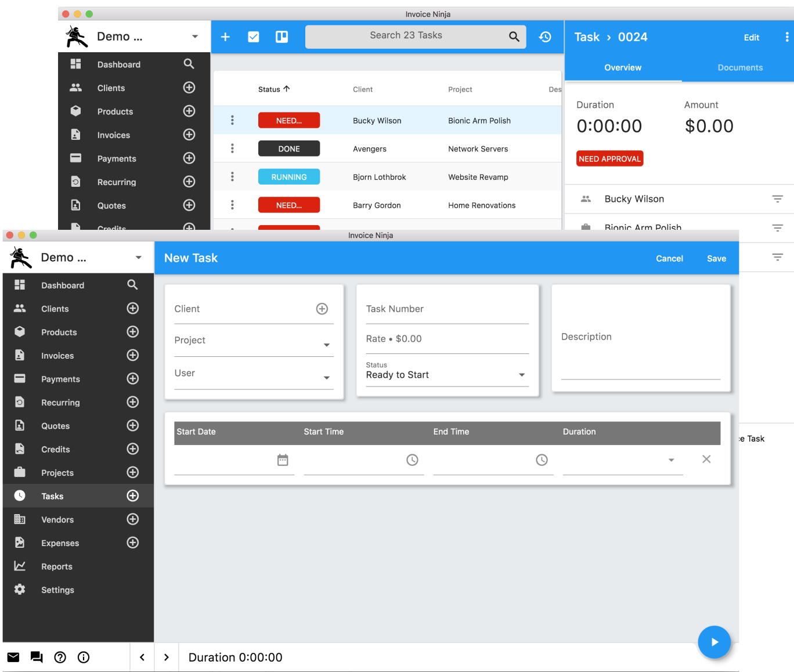Screen dimensions: 794x672
Task: Open the clock picker for End Time
Action: tap(542, 460)
